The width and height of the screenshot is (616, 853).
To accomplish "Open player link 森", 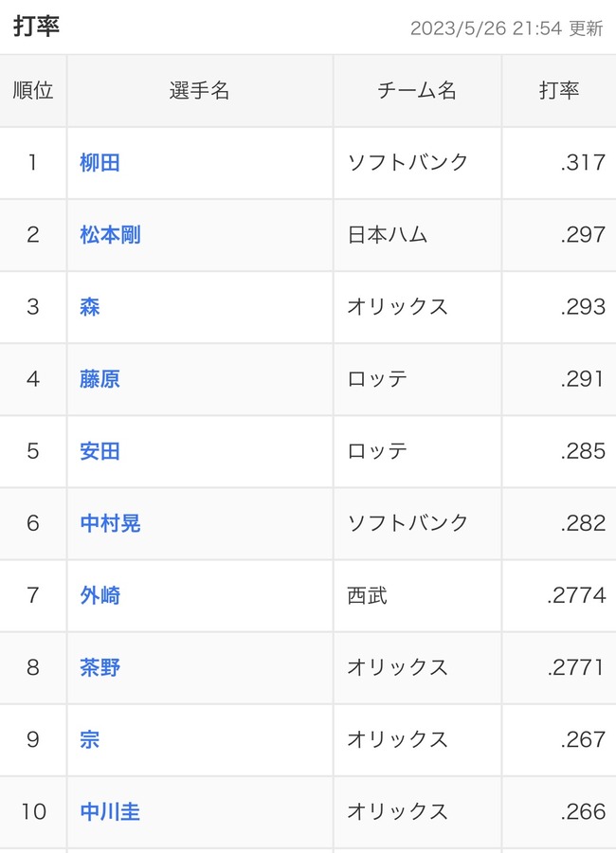I will pyautogui.click(x=90, y=307).
